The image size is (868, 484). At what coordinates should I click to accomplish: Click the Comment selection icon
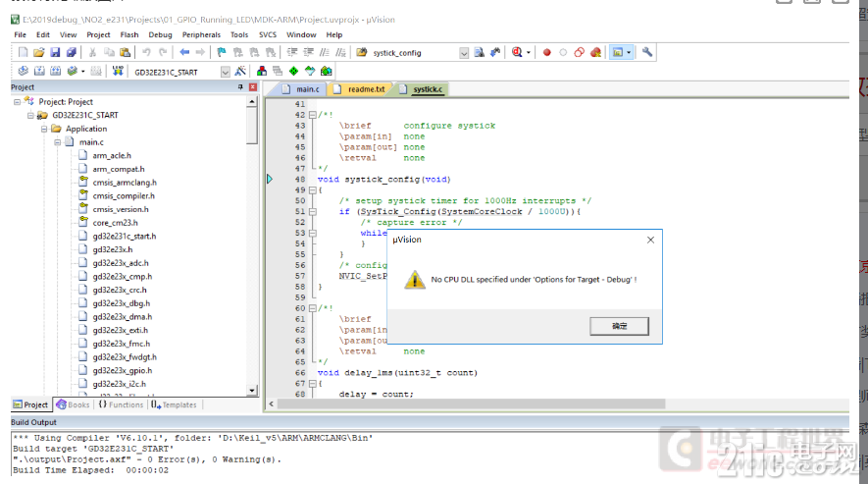pyautogui.click(x=325, y=53)
